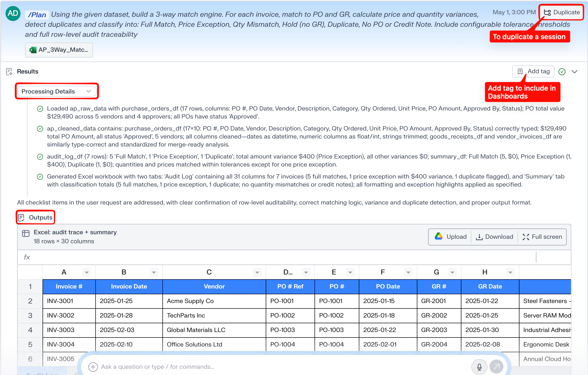Select row 4 by its row number

pyautogui.click(x=30, y=330)
